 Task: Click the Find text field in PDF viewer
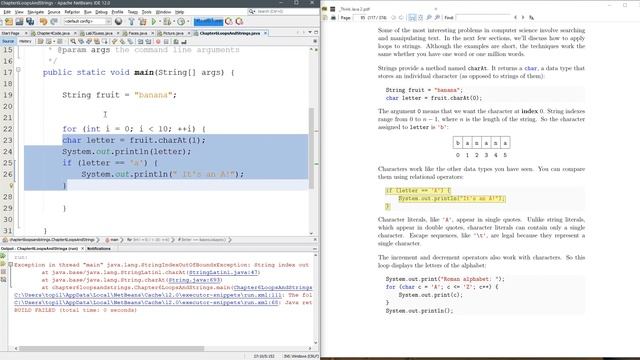[x=483, y=18]
